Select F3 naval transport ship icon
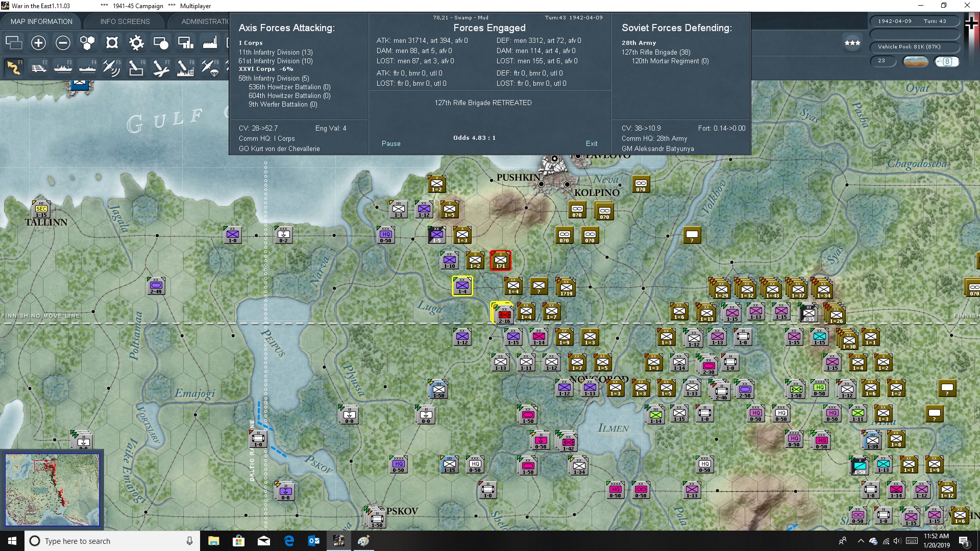This screenshot has width=980, height=551. pos(63,67)
